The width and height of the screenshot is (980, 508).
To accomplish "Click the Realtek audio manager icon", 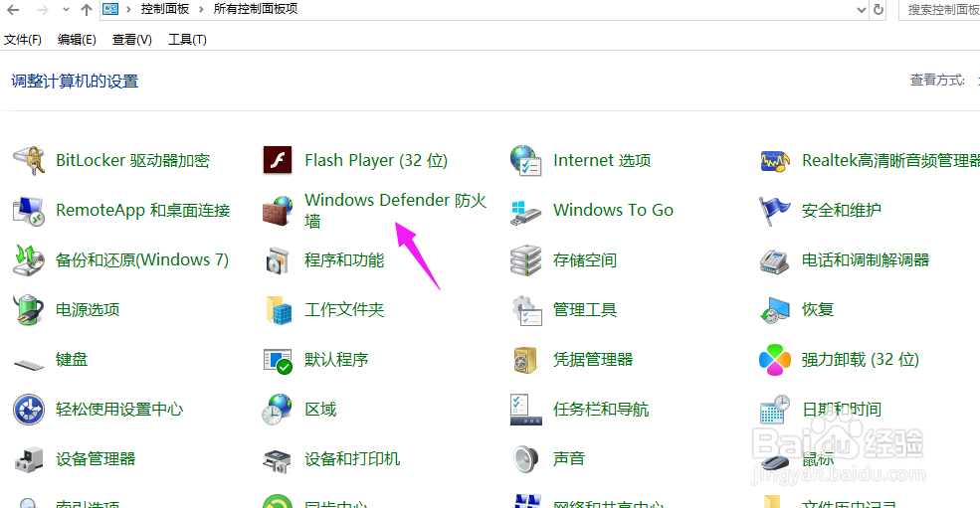I will [775, 161].
